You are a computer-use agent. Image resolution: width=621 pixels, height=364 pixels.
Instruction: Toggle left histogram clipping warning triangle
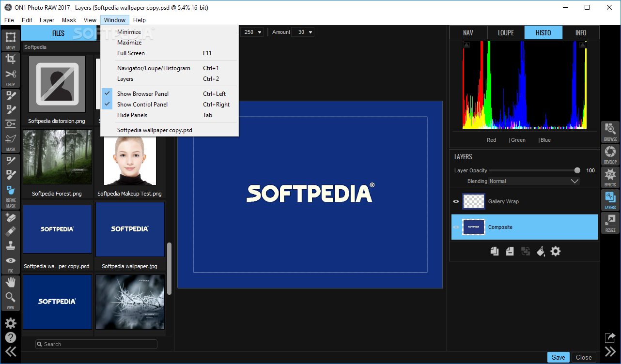(x=466, y=45)
